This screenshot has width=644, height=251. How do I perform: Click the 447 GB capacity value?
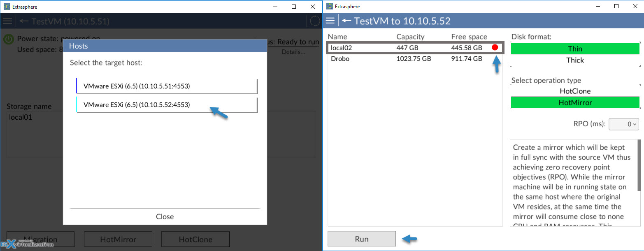point(407,48)
